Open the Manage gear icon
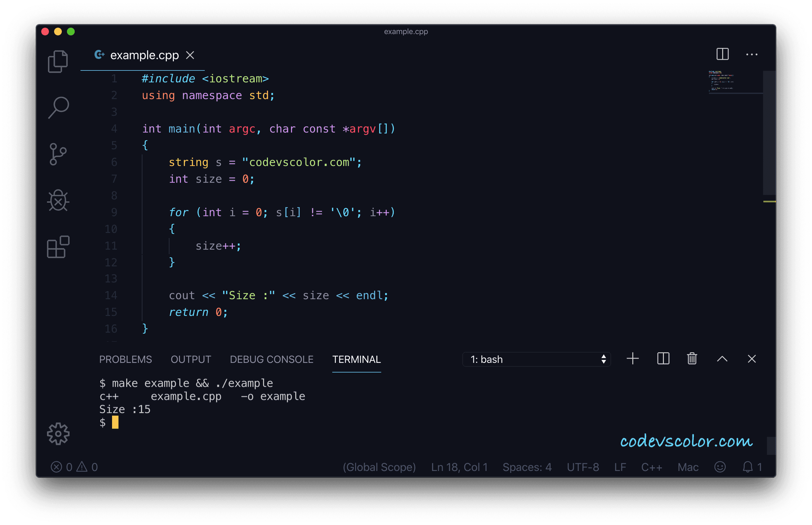The height and width of the screenshot is (525, 812). [58, 434]
